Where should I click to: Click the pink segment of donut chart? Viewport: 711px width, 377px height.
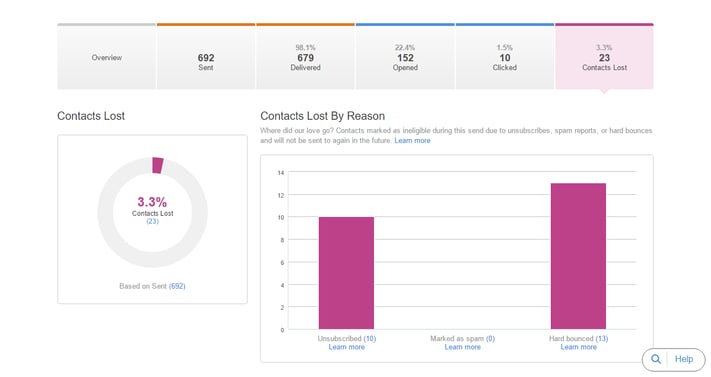pyautogui.click(x=158, y=165)
